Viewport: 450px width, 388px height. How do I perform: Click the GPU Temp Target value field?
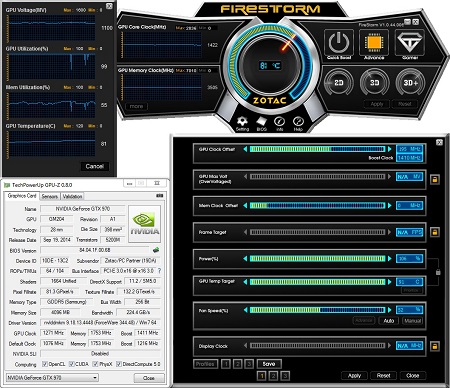tap(409, 282)
